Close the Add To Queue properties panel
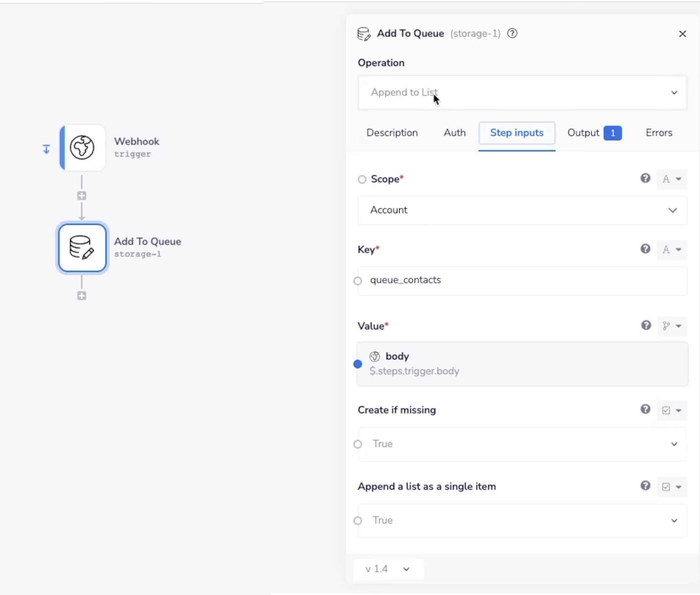The height and width of the screenshot is (595, 700). (682, 34)
